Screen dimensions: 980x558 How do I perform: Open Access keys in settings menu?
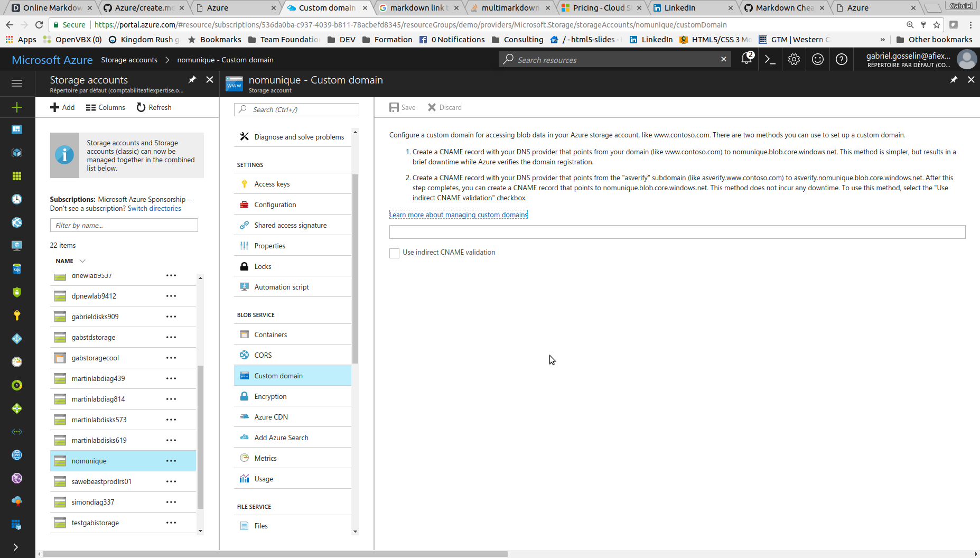click(x=272, y=184)
